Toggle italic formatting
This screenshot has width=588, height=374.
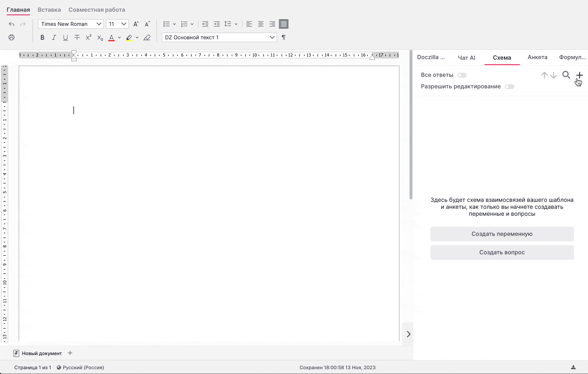point(54,37)
